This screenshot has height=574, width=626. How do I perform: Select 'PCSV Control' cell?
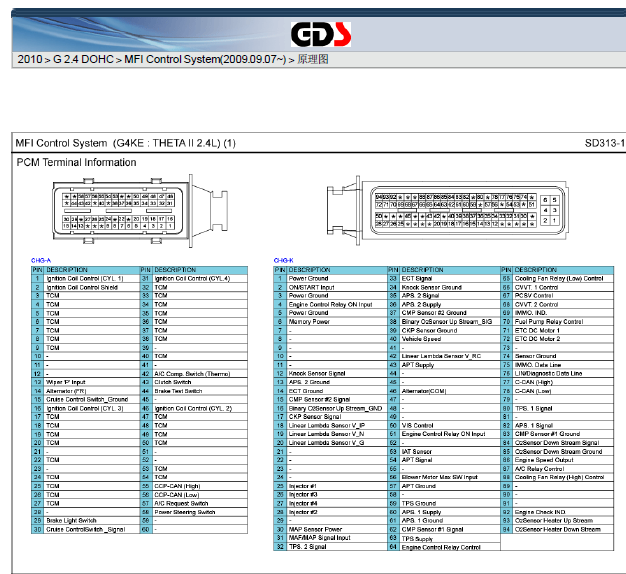click(x=563, y=296)
